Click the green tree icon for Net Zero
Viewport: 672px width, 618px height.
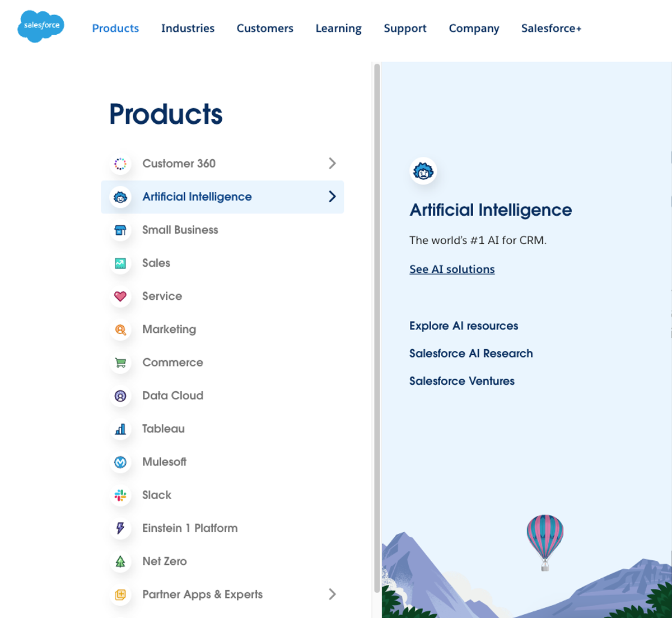point(120,561)
